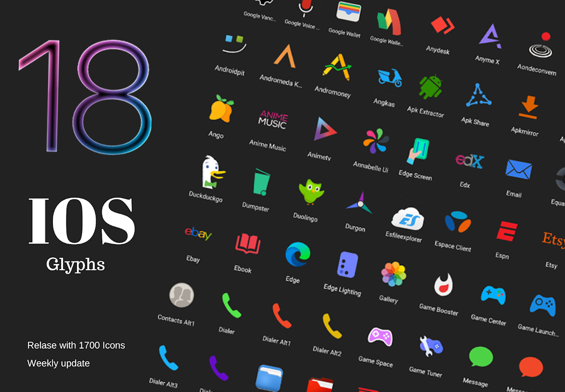Open the Duolingo owl icon
Viewport: 565px width, 392px height.
click(311, 192)
